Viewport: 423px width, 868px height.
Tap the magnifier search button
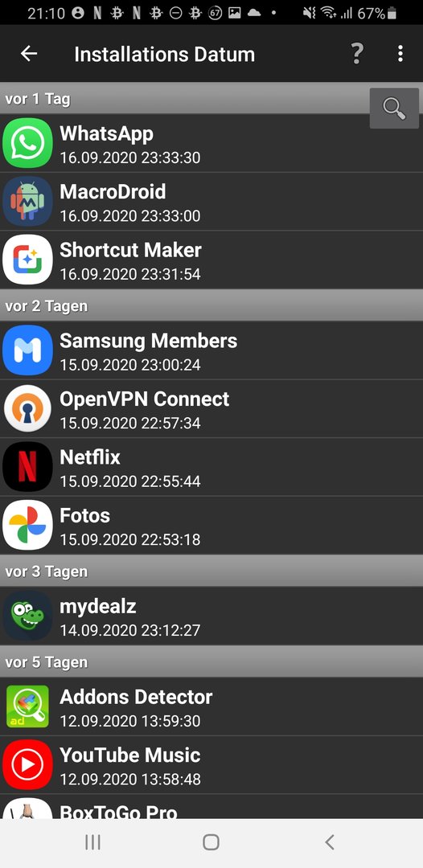coord(394,108)
